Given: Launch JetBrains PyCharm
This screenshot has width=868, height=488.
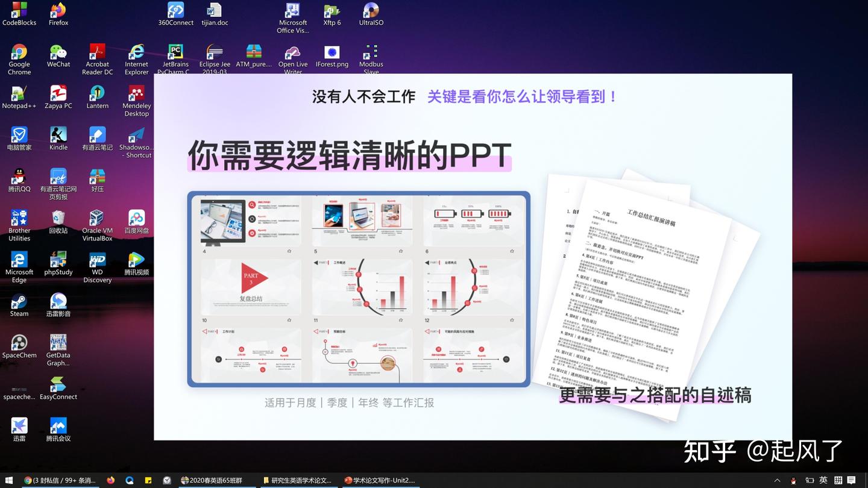Looking at the screenshot, I should (175, 53).
